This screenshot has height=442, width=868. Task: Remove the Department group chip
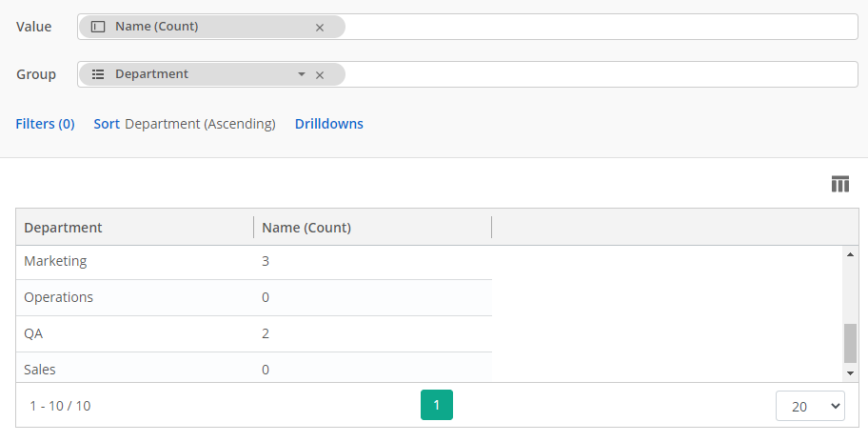[x=320, y=75]
